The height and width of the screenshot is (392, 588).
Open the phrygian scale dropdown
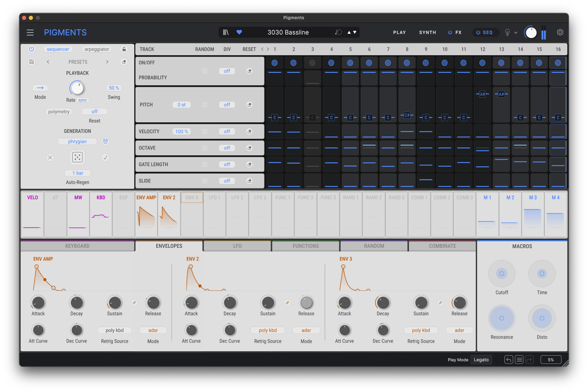77,141
